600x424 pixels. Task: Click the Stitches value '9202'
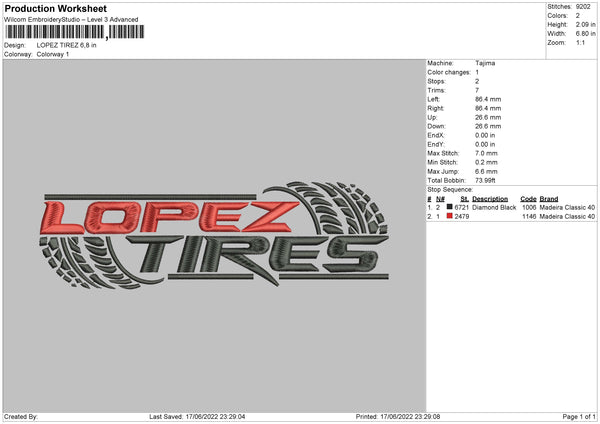(583, 7)
